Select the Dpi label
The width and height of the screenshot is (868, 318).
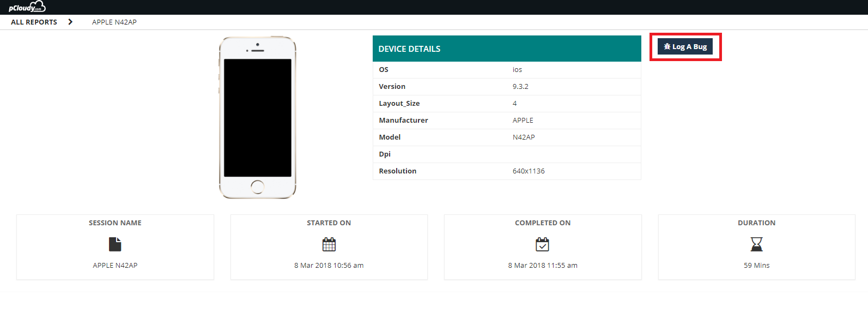[x=385, y=154]
